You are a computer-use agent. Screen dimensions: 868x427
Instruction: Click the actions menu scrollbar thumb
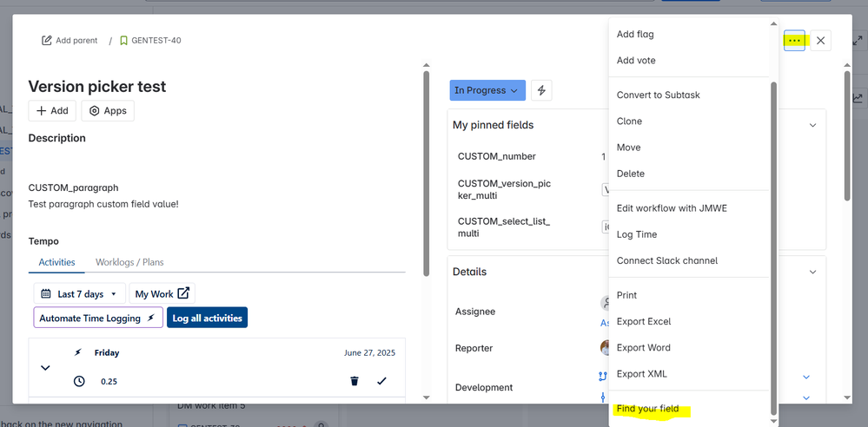774,248
